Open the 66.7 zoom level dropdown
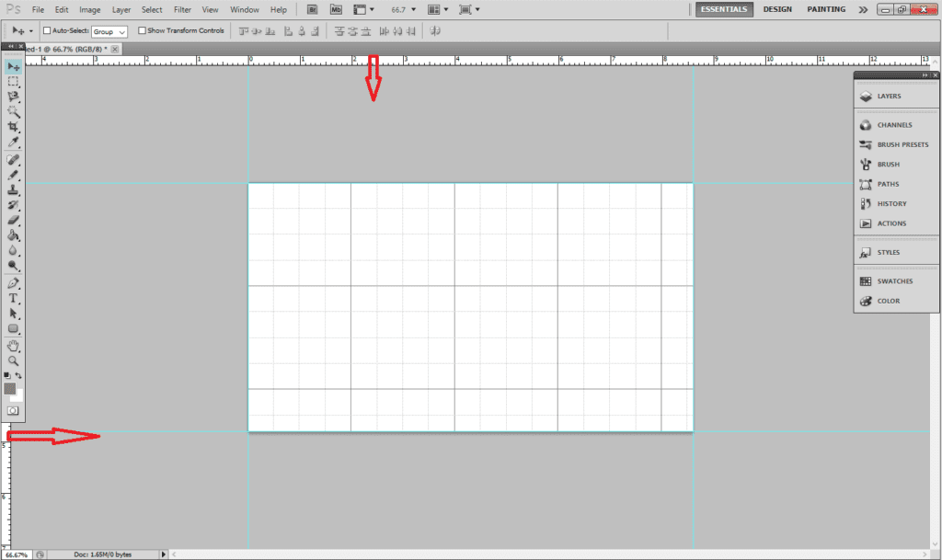Screen dimensions: 942x560 [404, 9]
